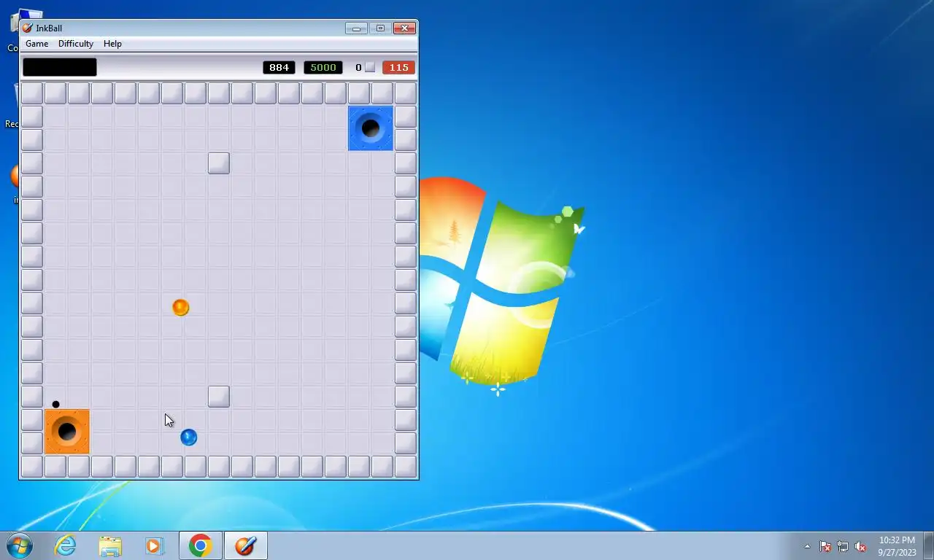934x560 pixels.
Task: Click the muted volume tray icon
Action: tap(860, 546)
